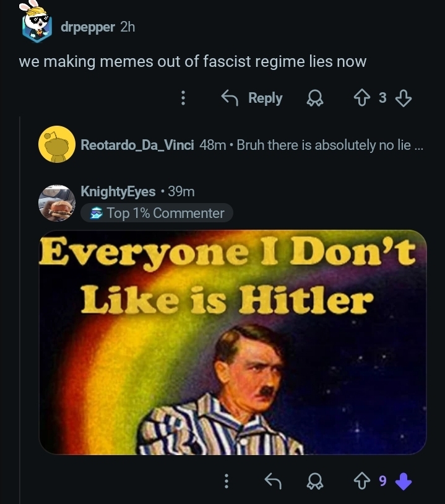The width and height of the screenshot is (445, 504).
Task: Open the options menu on drpepper's comment
Action: (x=183, y=98)
